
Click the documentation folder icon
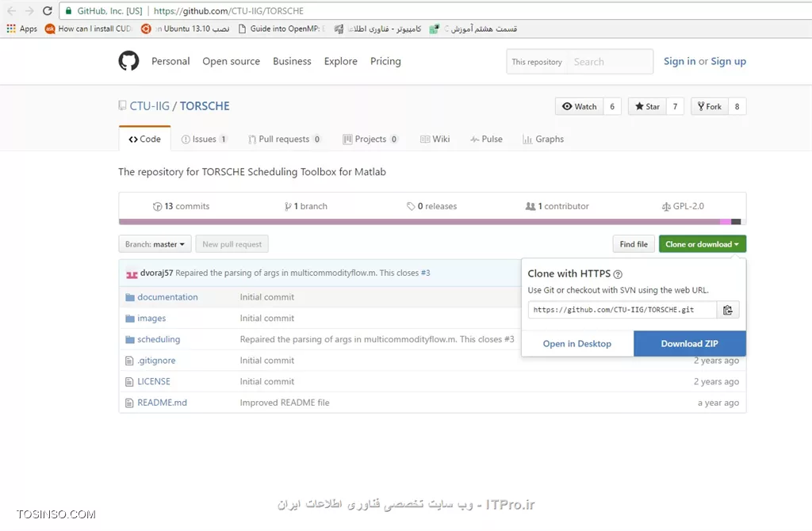click(x=129, y=297)
